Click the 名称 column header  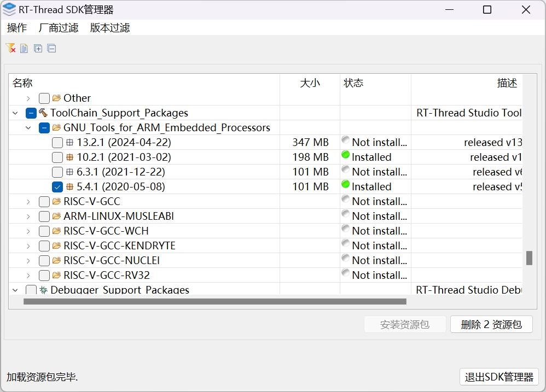point(144,83)
